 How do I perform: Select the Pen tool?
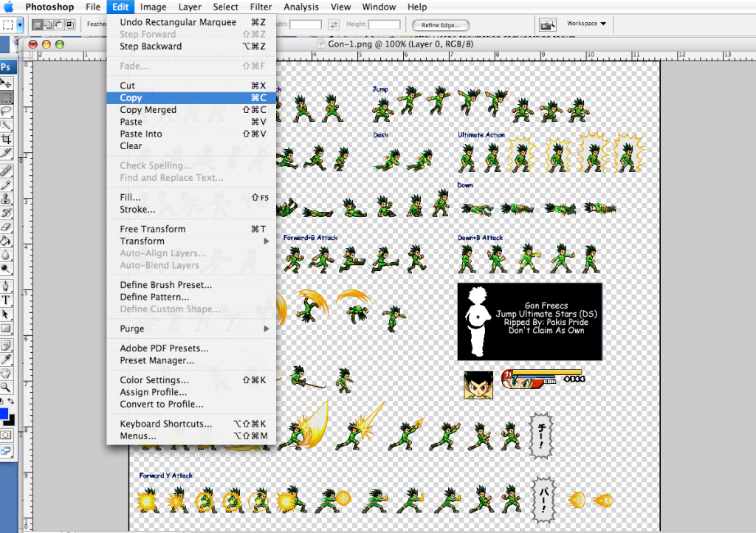coord(6,286)
